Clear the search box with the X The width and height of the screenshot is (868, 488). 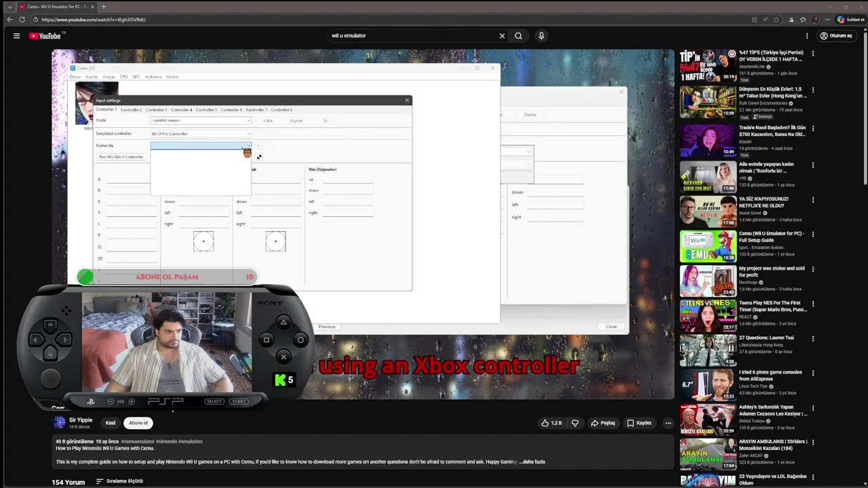click(x=502, y=36)
